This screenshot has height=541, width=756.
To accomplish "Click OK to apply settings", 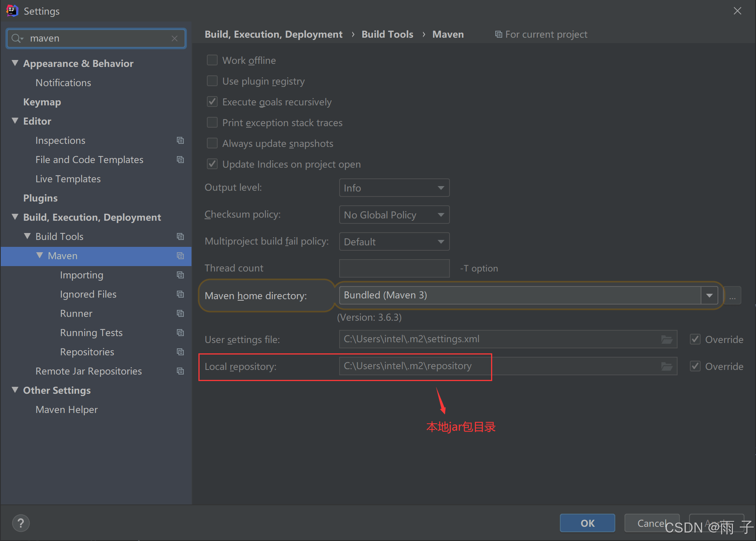I will [x=587, y=523].
